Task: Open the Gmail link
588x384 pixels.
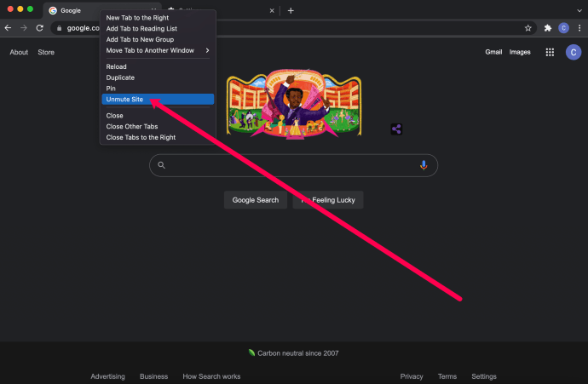Action: click(493, 52)
